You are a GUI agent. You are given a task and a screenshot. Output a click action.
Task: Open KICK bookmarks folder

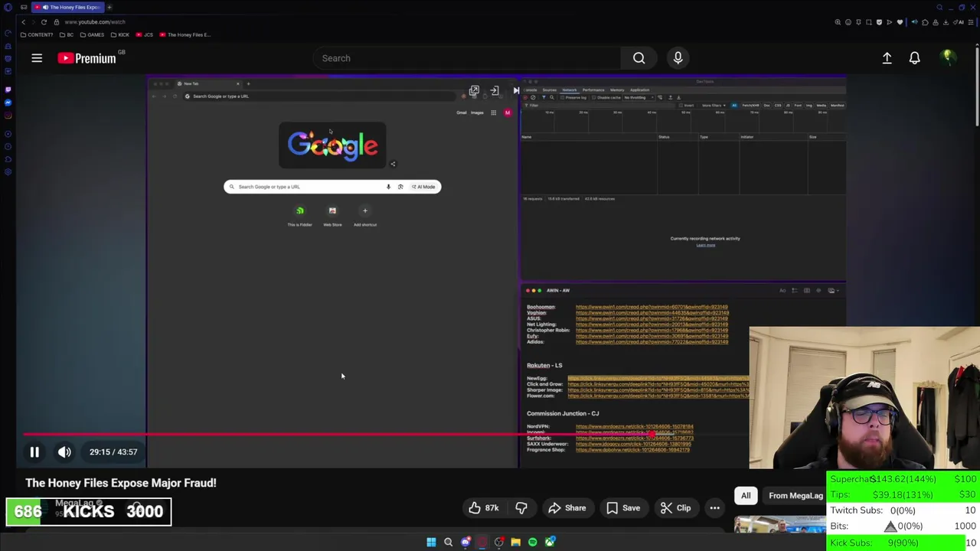point(120,34)
